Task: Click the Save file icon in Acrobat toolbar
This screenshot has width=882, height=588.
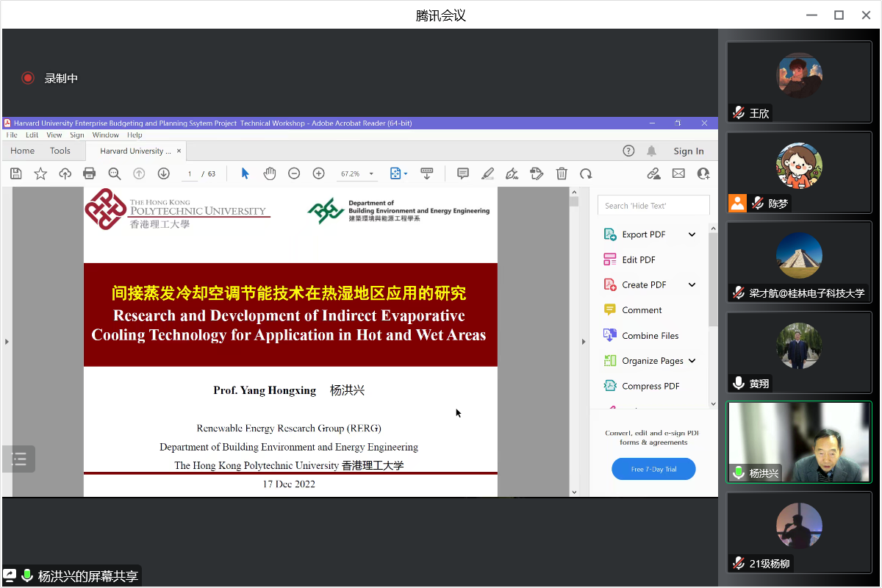Action: tap(16, 173)
